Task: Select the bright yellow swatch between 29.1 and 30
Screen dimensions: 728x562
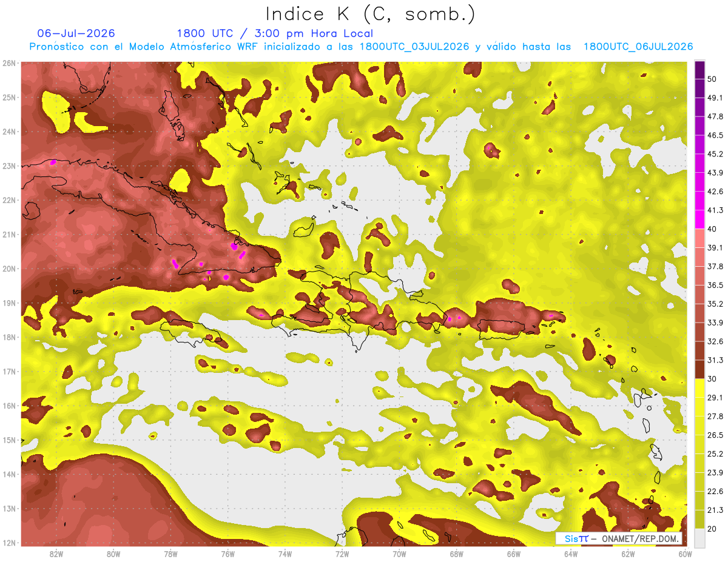Action: coord(699,388)
